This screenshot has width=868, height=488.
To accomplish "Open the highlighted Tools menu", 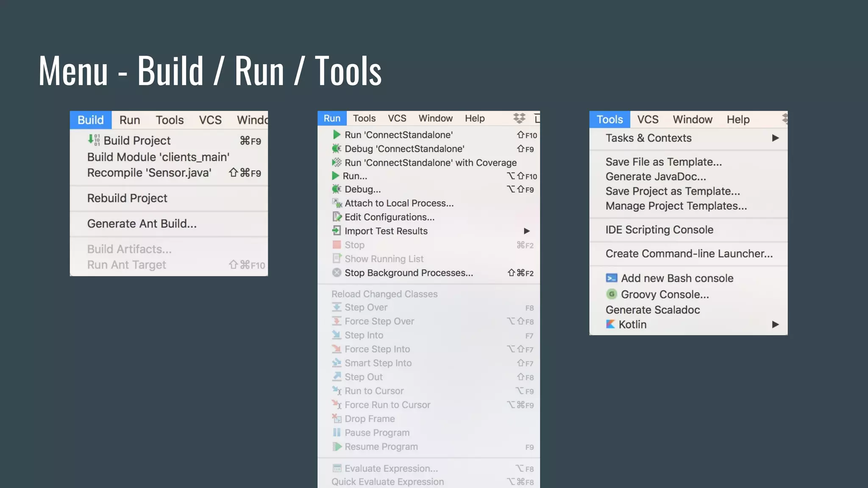I will pos(609,119).
